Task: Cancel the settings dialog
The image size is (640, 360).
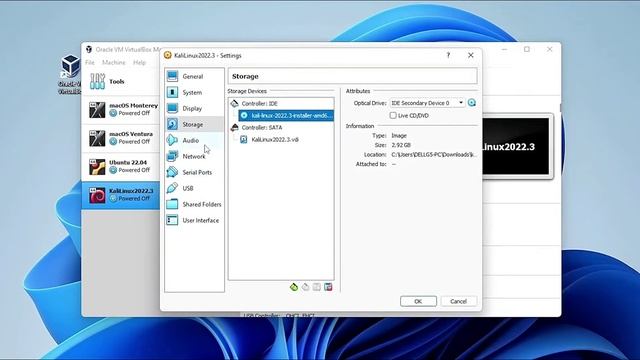Action: pyautogui.click(x=458, y=301)
